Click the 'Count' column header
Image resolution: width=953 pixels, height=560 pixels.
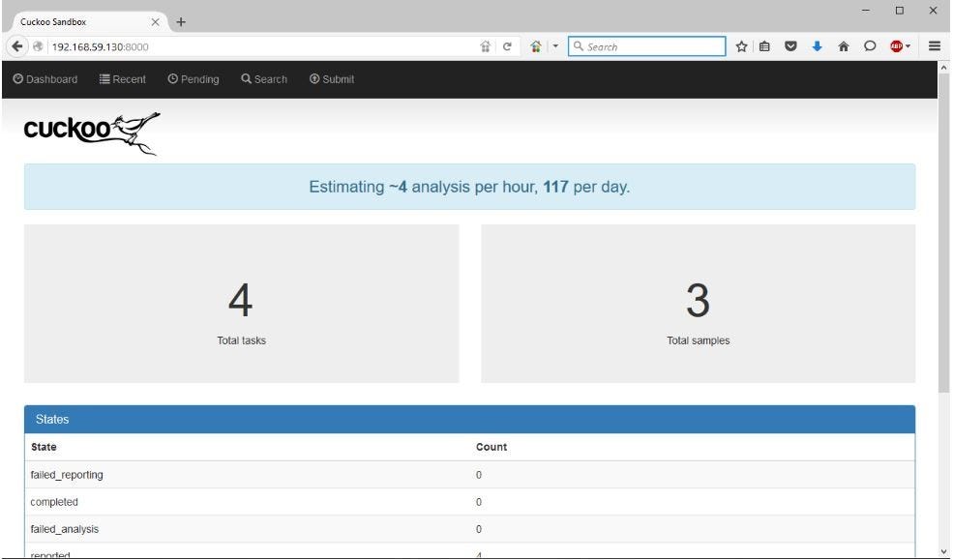click(x=491, y=447)
